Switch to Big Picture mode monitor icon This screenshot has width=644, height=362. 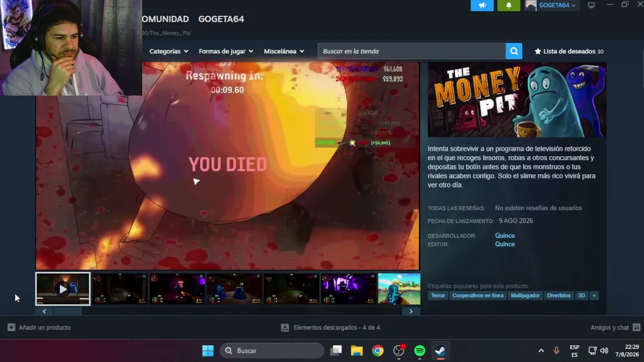point(592,5)
